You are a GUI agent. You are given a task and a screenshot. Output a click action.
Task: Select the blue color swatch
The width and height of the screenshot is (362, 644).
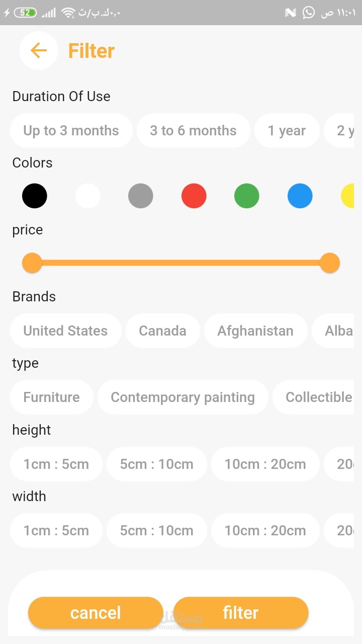300,196
